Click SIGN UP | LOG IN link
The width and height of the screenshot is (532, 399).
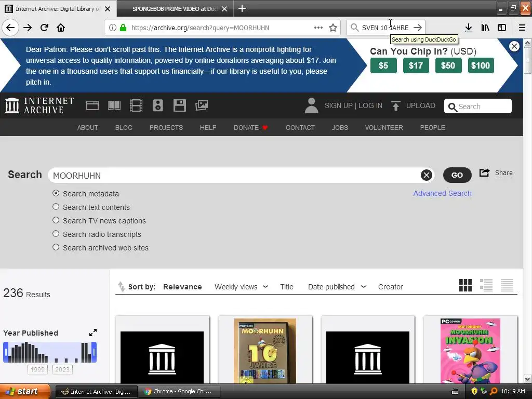tap(353, 105)
